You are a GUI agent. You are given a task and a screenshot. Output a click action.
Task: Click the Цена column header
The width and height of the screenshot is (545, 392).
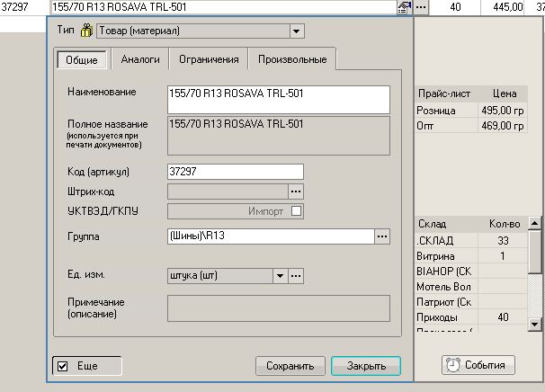click(505, 94)
